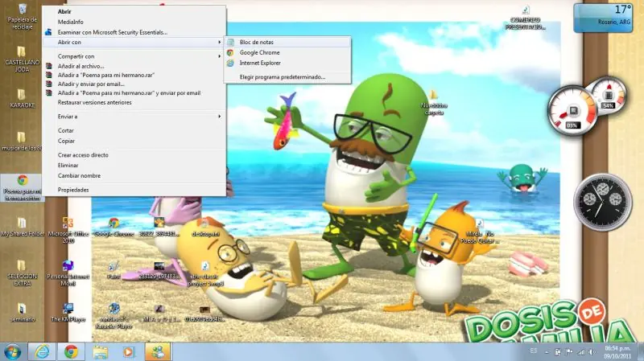644x361 pixels.
Task: Open Microsoft Office 2010 shortcut
Action: point(68,230)
